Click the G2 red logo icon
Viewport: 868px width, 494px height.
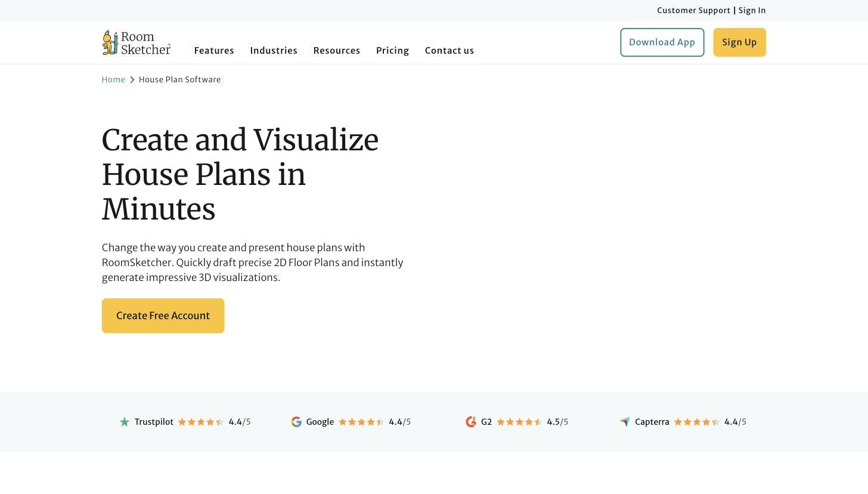click(x=471, y=422)
